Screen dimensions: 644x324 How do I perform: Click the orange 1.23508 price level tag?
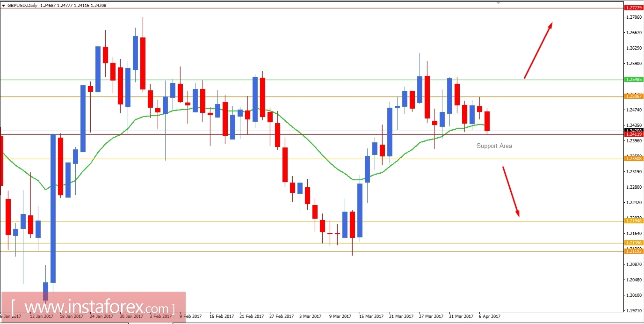tap(633, 159)
